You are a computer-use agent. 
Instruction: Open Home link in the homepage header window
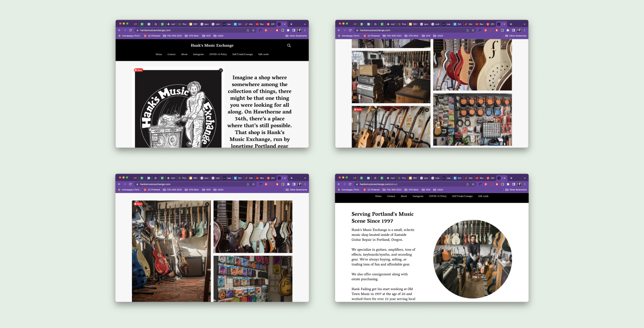click(159, 54)
